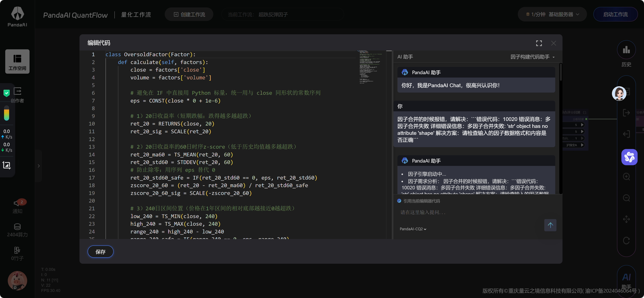The image size is (644, 298).
Task: Click the purple AI model icon
Action: 629,157
